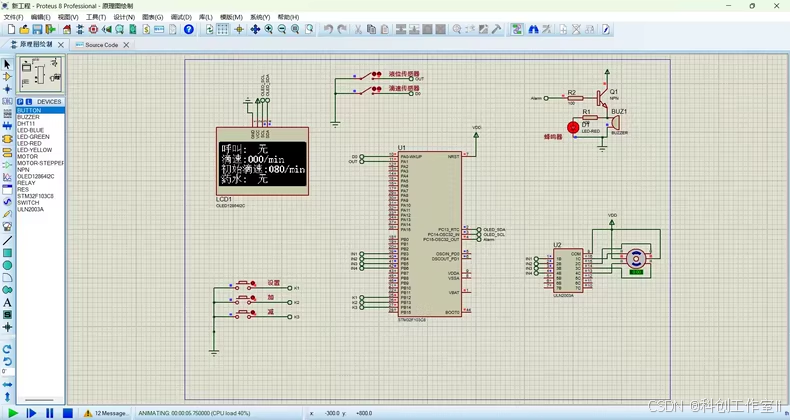The height and width of the screenshot is (420, 790).
Task: Open the 帮助(H) menu
Action: (x=288, y=17)
